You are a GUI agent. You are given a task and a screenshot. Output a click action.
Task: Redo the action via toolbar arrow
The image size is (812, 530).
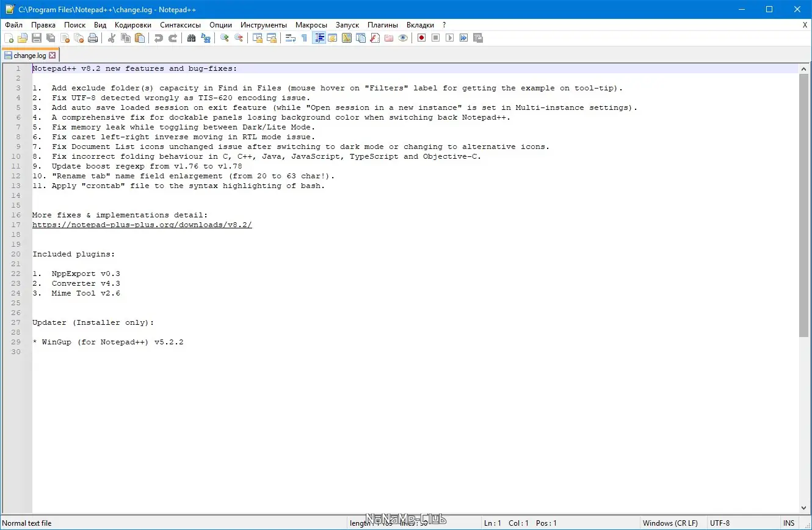pyautogui.click(x=173, y=38)
